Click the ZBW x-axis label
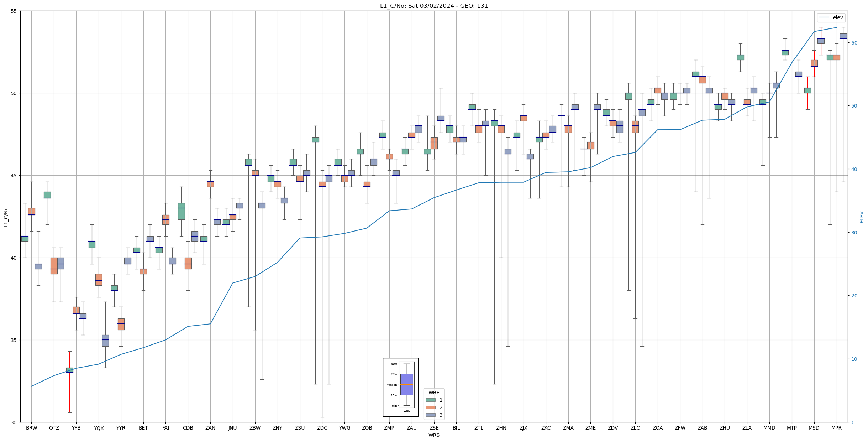This screenshot has width=868, height=441. coord(255,428)
